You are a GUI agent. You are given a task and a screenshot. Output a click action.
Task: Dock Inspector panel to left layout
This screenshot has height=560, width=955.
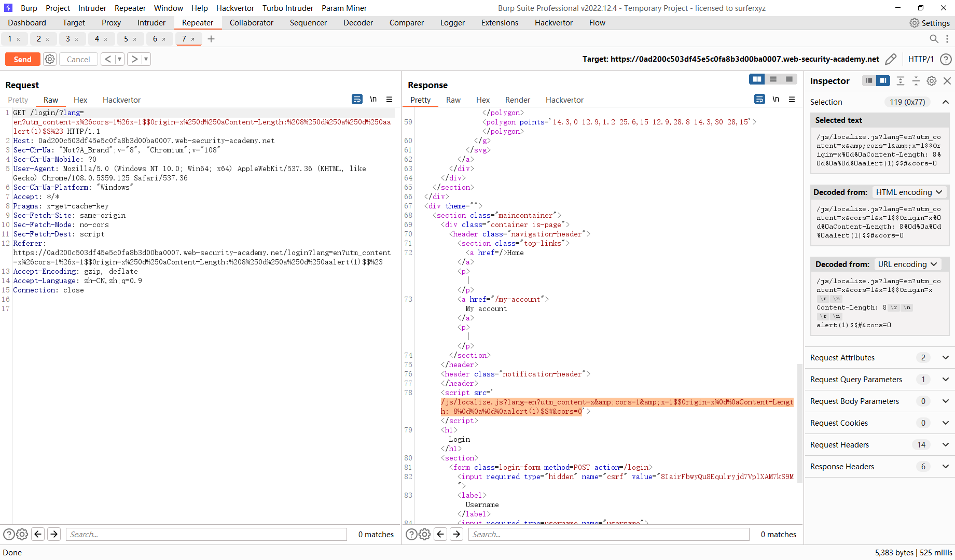pos(869,80)
